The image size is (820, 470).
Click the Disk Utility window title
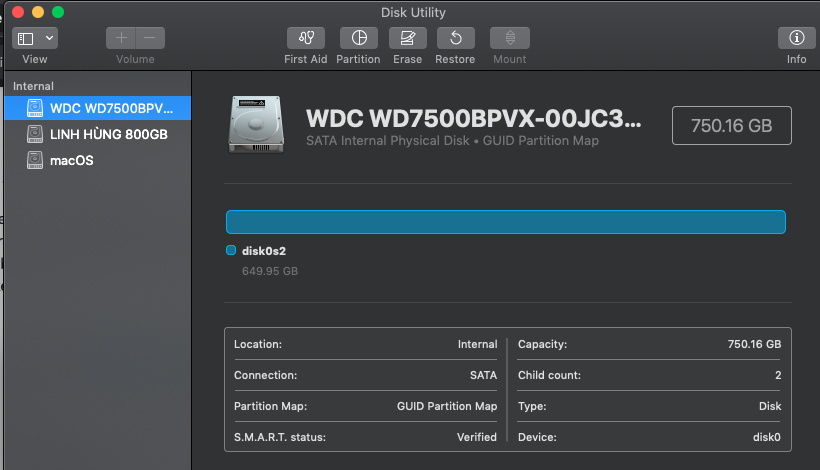pos(413,13)
